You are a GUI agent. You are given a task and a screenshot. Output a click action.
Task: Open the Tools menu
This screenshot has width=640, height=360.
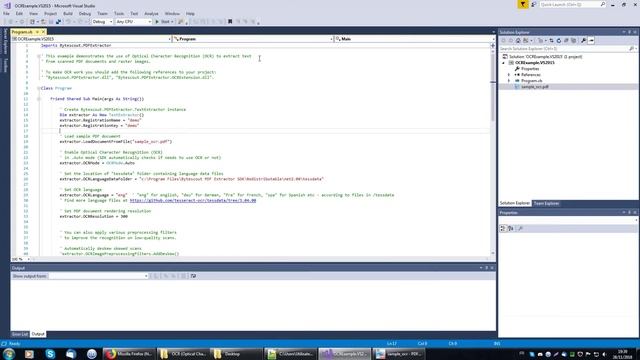(x=119, y=13)
